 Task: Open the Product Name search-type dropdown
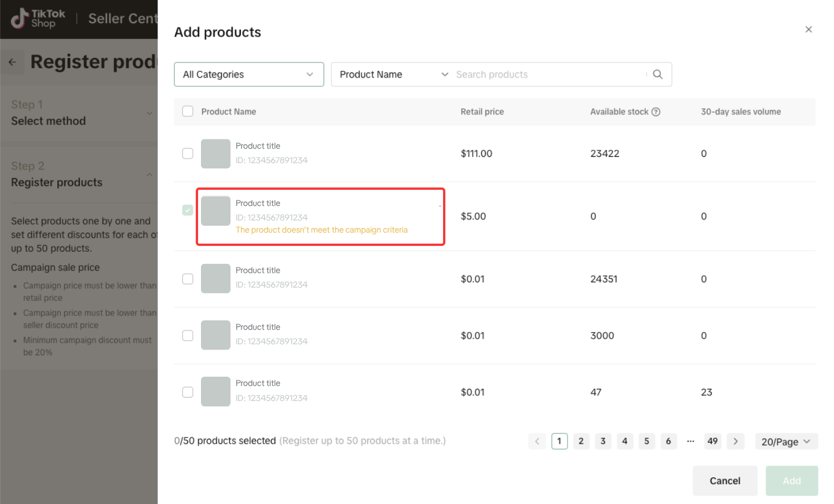click(393, 75)
